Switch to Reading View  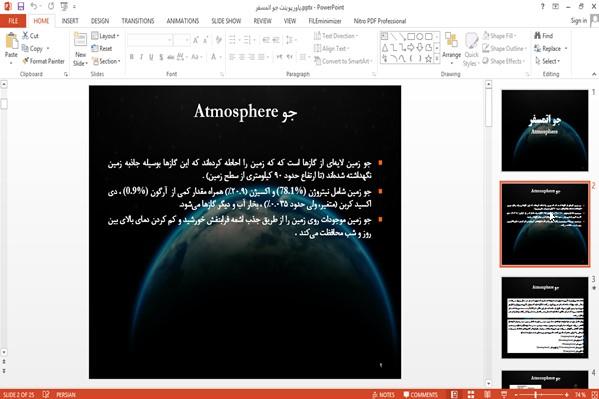click(487, 394)
